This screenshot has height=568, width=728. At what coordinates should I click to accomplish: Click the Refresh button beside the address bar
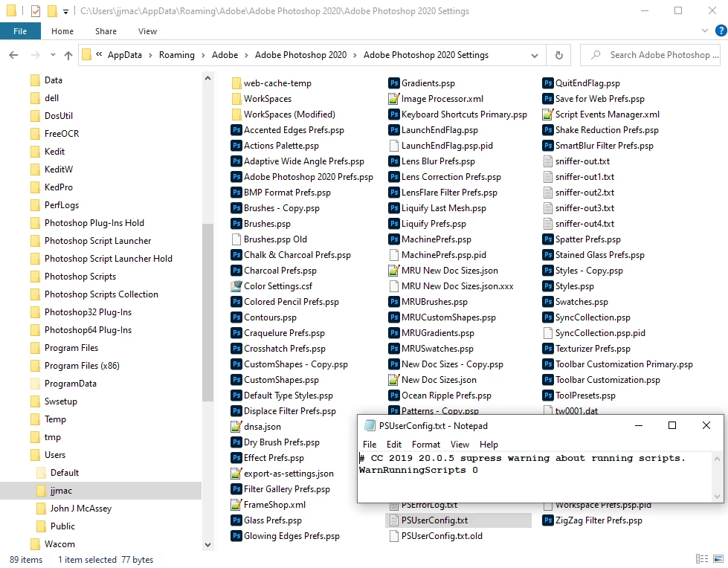click(559, 55)
